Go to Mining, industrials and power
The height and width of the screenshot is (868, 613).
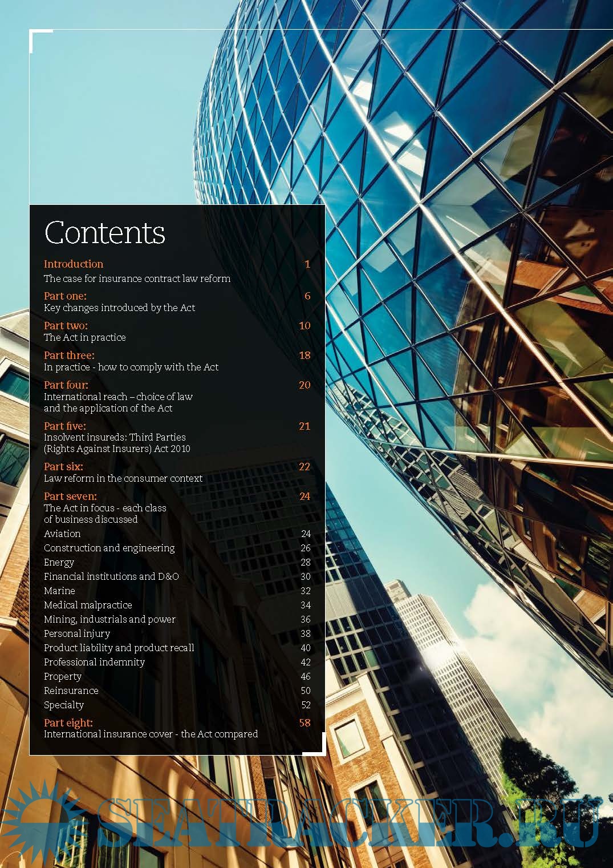(109, 619)
